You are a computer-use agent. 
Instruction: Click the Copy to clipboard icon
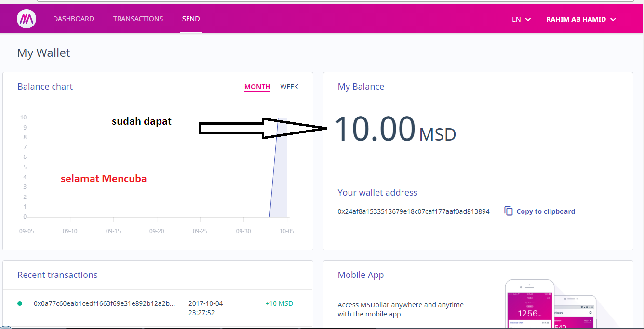509,211
